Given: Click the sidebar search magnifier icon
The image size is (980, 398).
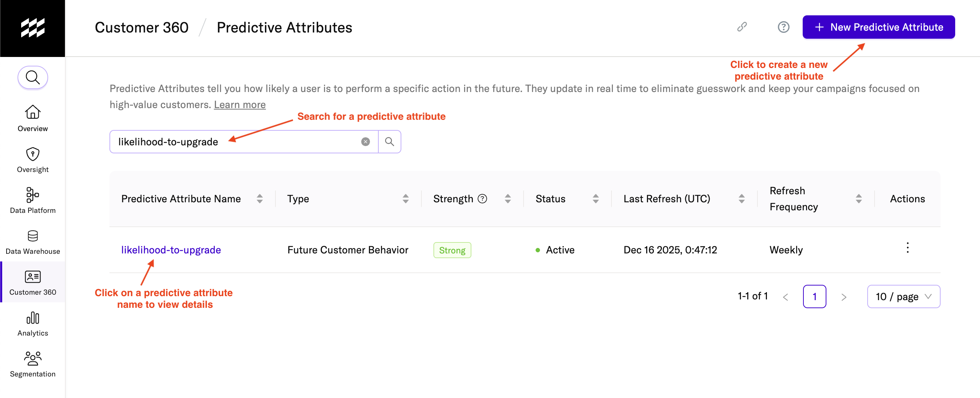Looking at the screenshot, I should tap(33, 77).
